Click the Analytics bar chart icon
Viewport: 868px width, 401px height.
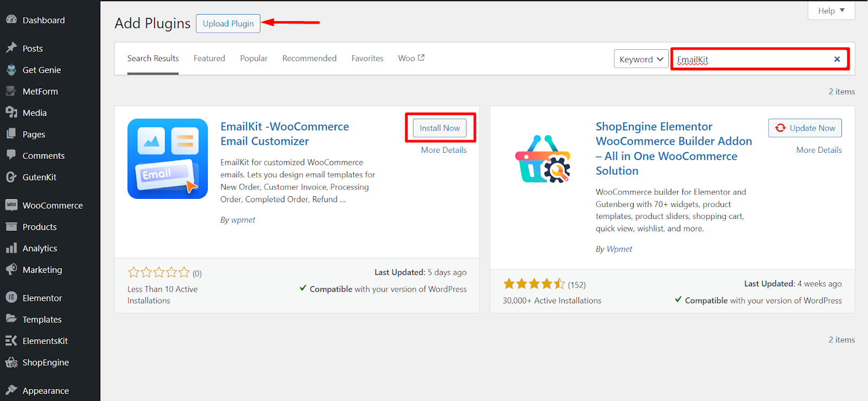click(11, 248)
